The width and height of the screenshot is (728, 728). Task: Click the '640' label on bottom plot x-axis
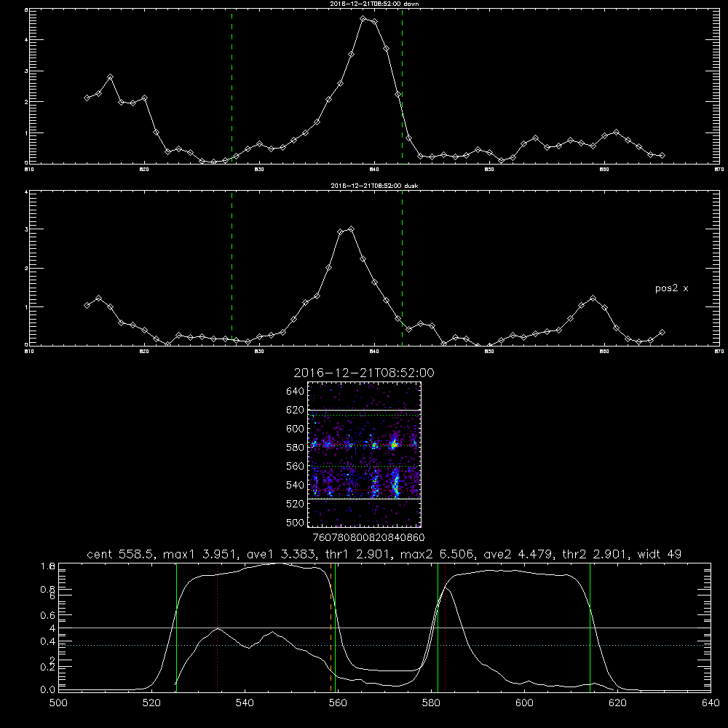tap(711, 703)
